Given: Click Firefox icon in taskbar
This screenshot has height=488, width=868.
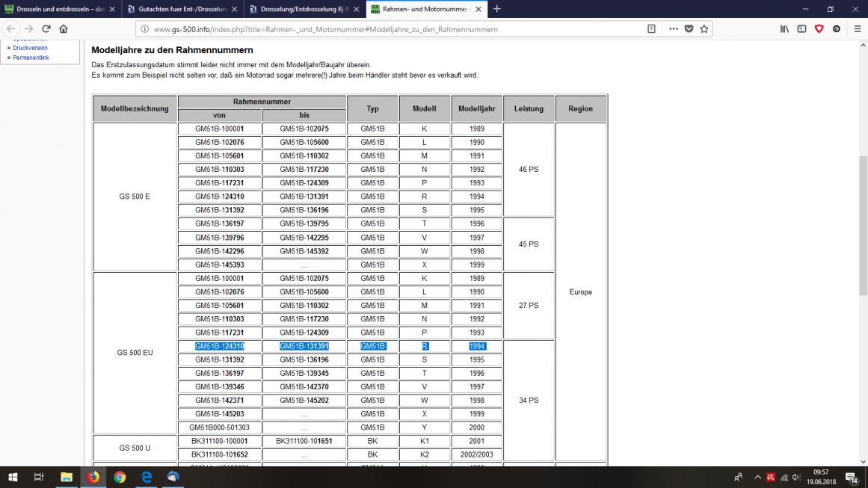Looking at the screenshot, I should point(93,477).
